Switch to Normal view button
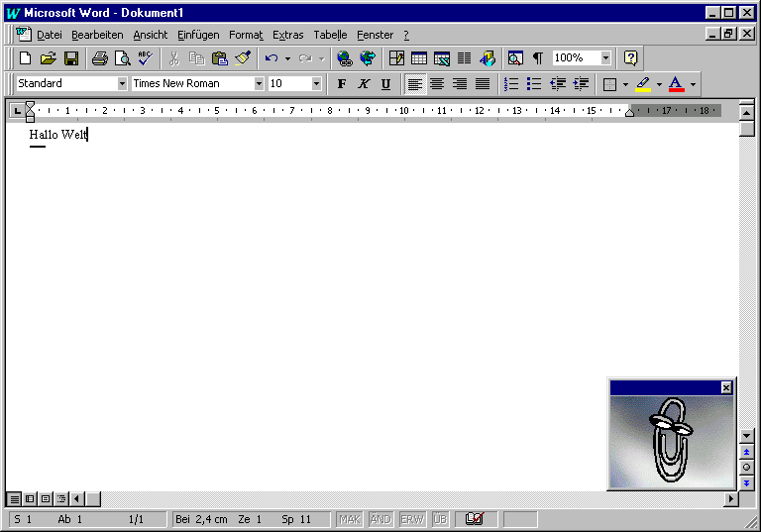The image size is (761, 532). 15,498
